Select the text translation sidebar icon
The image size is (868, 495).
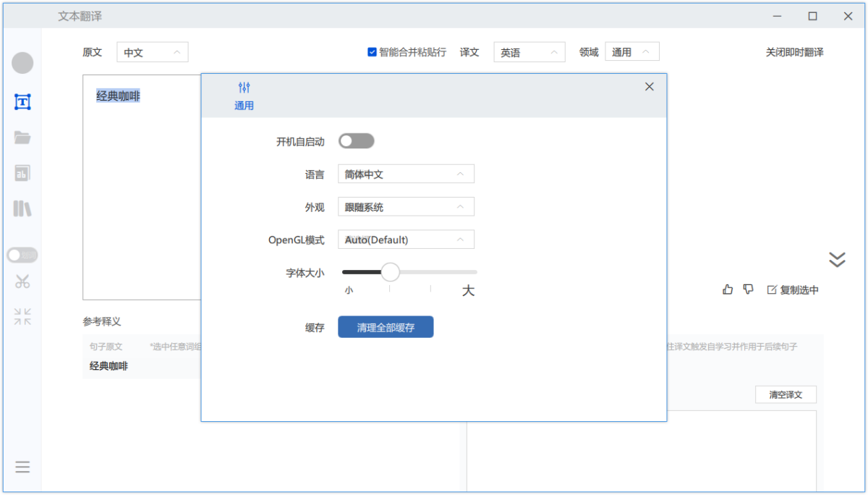pyautogui.click(x=22, y=102)
